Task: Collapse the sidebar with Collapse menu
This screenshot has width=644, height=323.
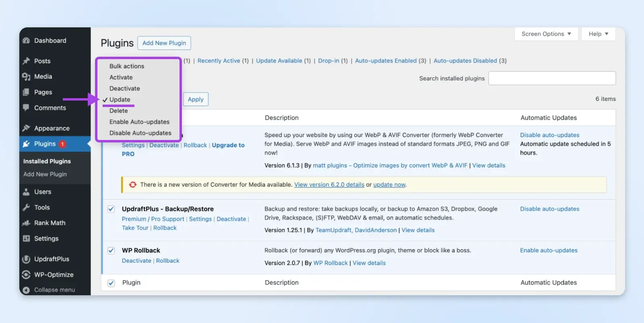Action: click(49, 290)
